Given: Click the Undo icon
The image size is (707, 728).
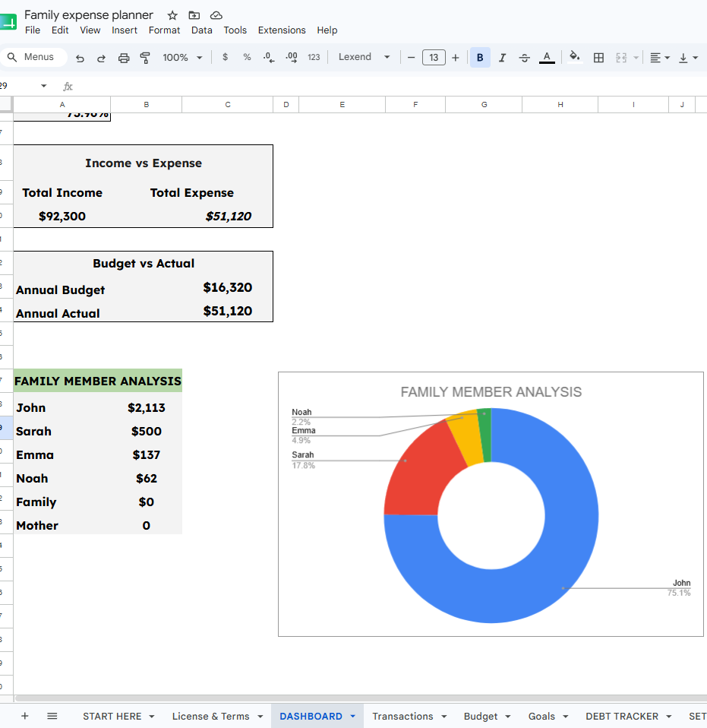Looking at the screenshot, I should [80, 58].
